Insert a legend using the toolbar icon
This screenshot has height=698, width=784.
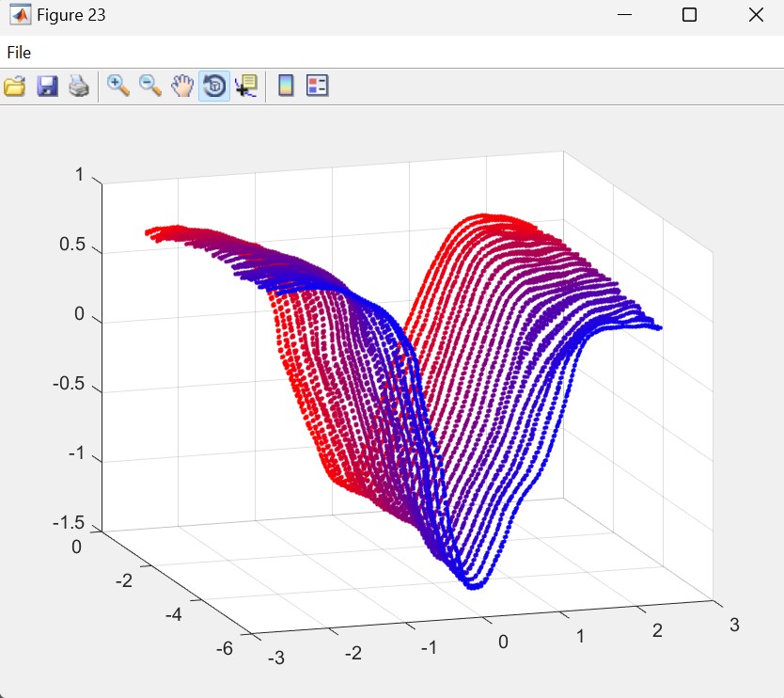318,87
